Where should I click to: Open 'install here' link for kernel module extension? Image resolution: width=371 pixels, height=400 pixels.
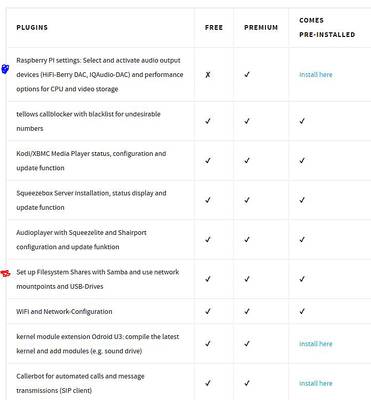click(316, 344)
